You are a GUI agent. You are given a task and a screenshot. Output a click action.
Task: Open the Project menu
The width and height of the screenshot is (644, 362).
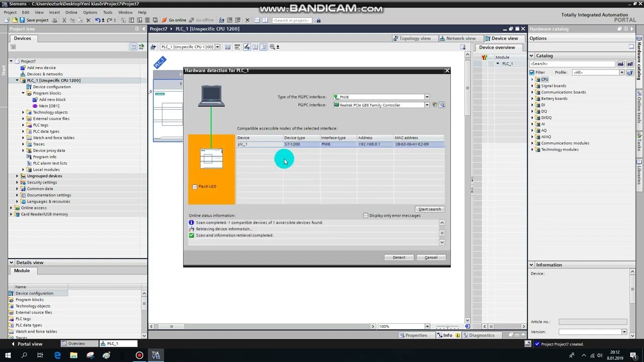click(x=10, y=12)
